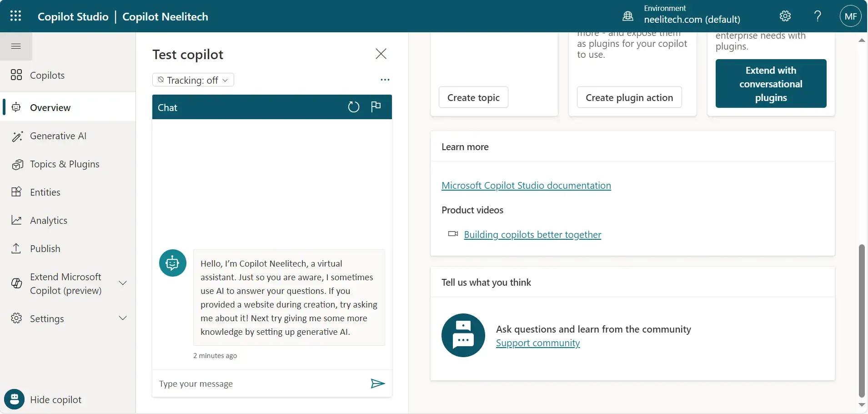The height and width of the screenshot is (414, 868).
Task: Click the environment globe icon
Action: tap(627, 16)
